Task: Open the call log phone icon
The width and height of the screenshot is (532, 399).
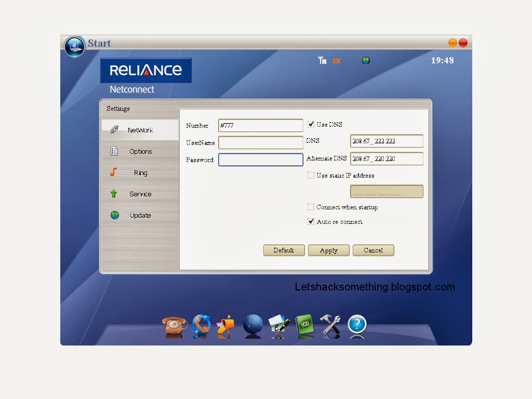Action: [202, 326]
